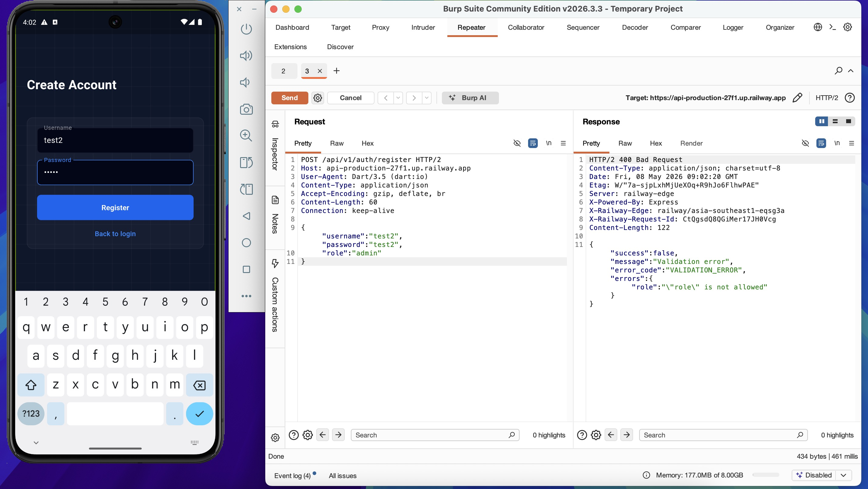Viewport: 868px width, 489px height.
Task: Open the Notes side panel
Action: point(275,214)
